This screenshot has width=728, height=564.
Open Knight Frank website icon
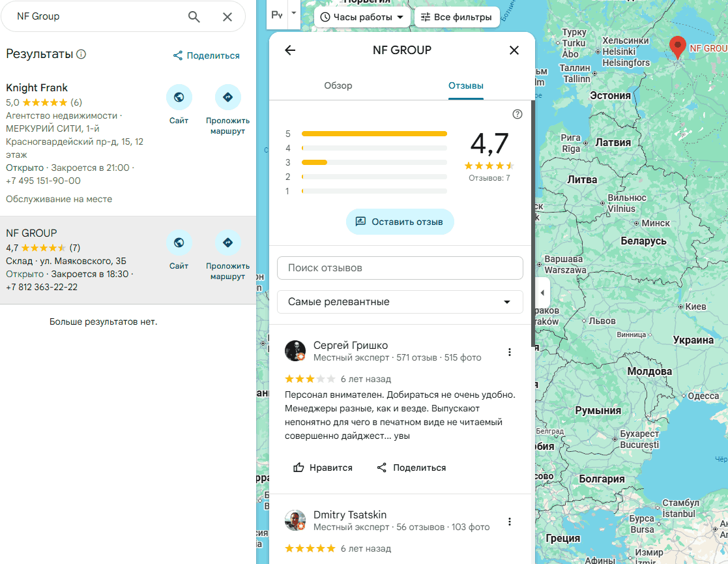point(179,97)
